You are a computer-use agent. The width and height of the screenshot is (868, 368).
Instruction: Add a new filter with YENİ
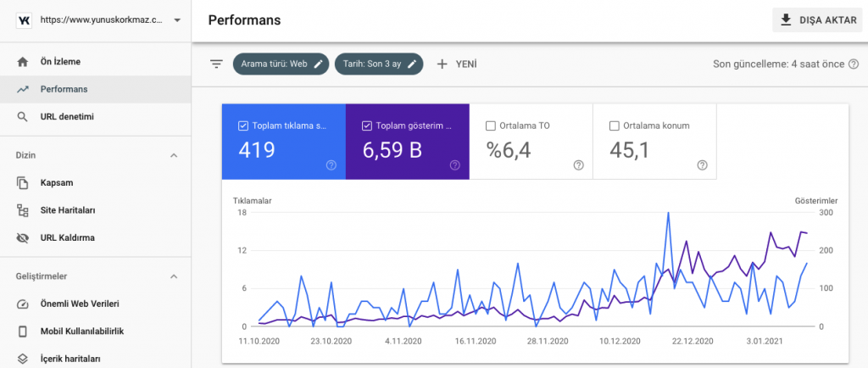[x=457, y=64]
